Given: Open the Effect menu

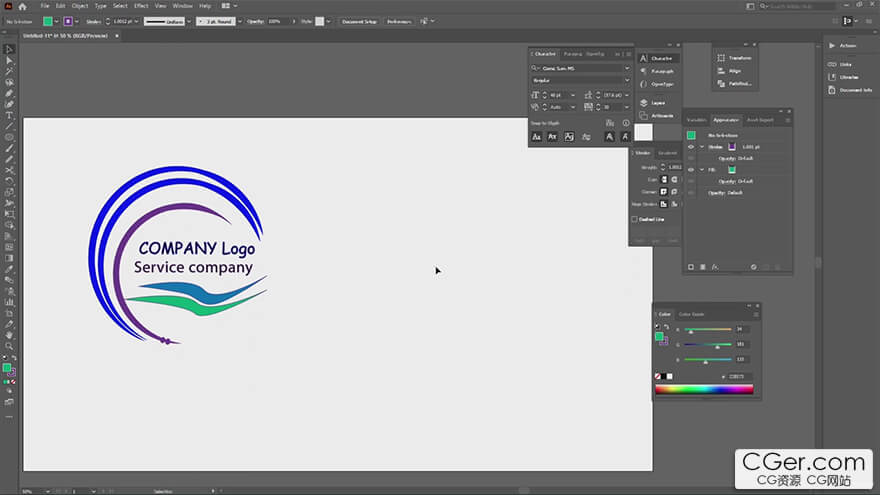Looking at the screenshot, I should click(141, 6).
